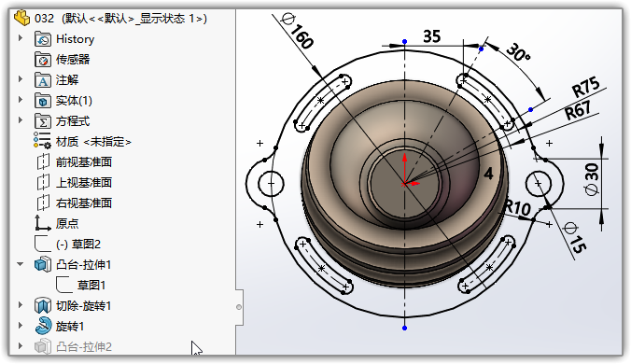This screenshot has height=364, width=631.
Task: Select the 032 (默认<<默认>_显示状态 1>) root label
Action: (120, 19)
